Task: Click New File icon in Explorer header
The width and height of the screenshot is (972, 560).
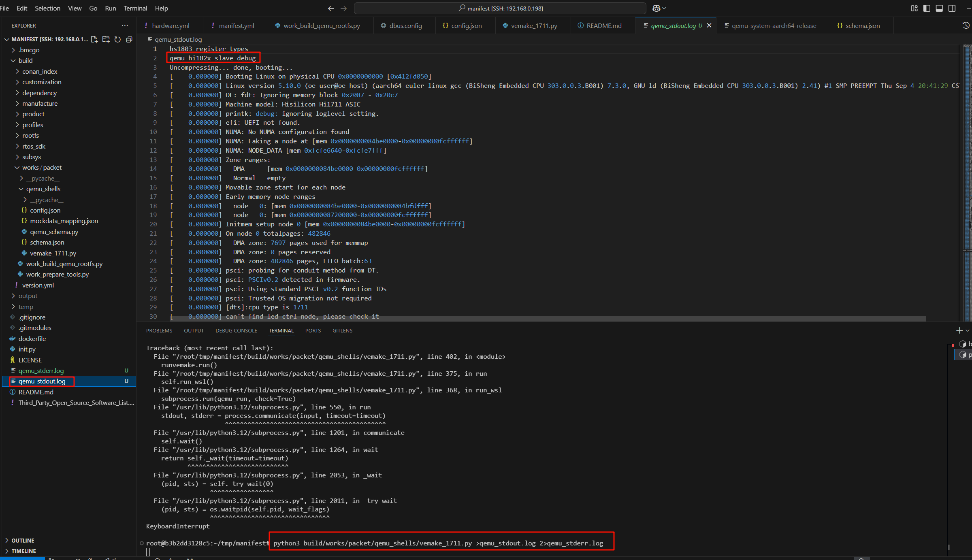Action: pyautogui.click(x=94, y=39)
